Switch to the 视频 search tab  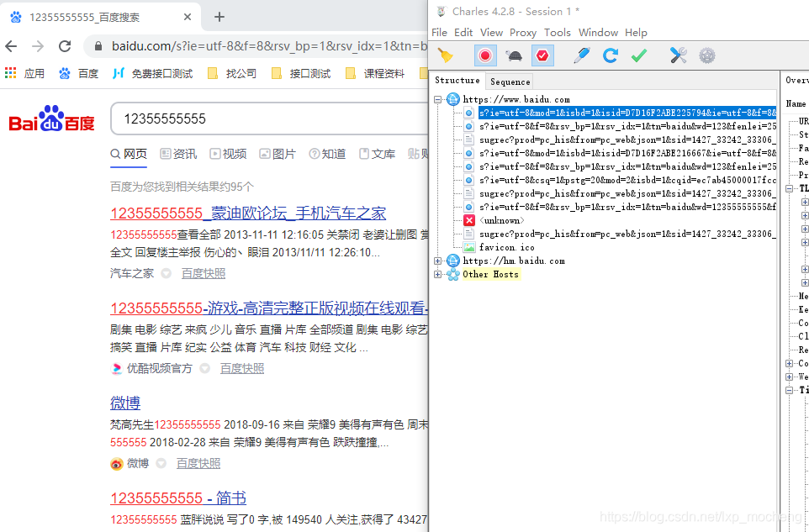coord(228,154)
